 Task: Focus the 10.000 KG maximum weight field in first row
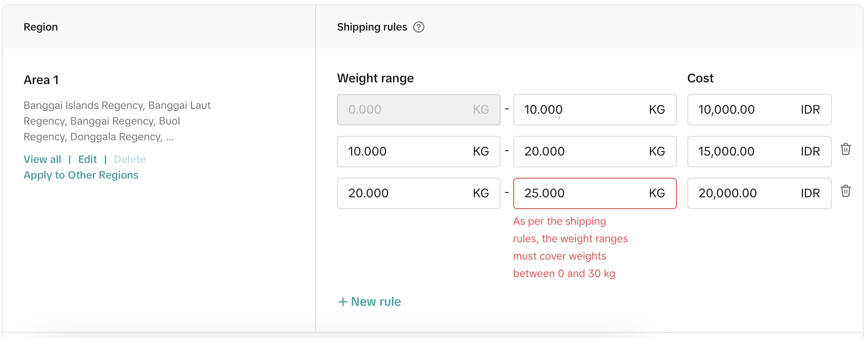583,110
